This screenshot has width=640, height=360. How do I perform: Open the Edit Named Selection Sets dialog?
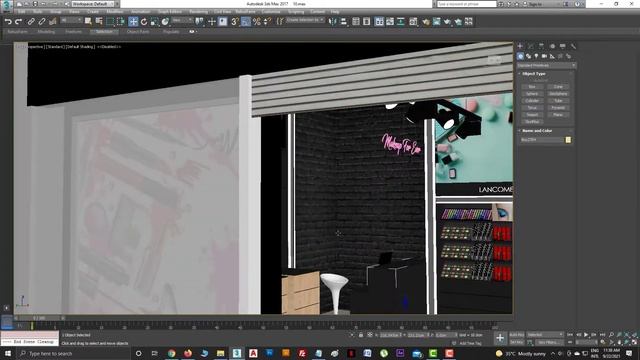[280, 22]
